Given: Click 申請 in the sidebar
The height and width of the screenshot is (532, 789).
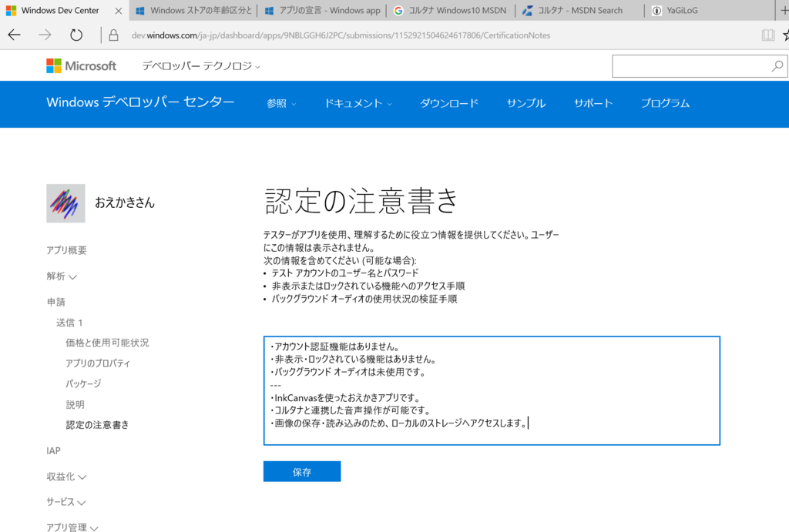Looking at the screenshot, I should (55, 302).
